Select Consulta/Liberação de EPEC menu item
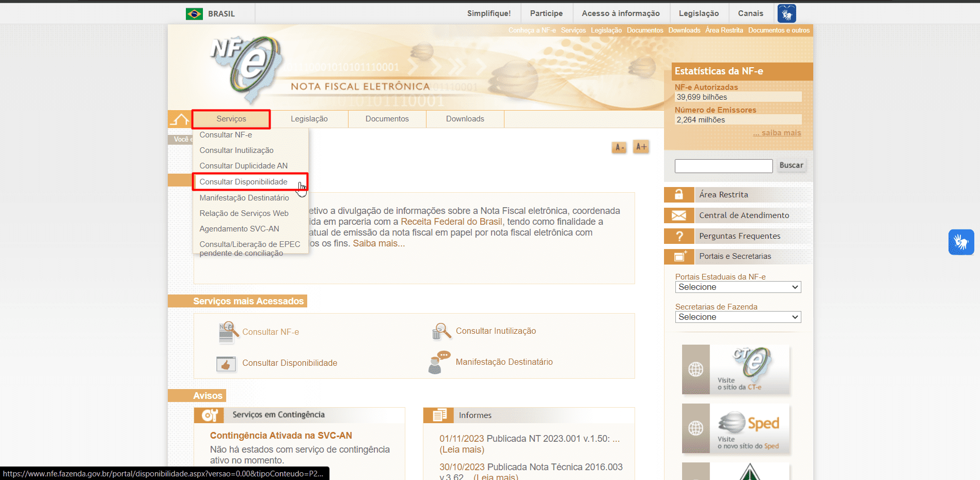This screenshot has height=480, width=980. pos(250,249)
